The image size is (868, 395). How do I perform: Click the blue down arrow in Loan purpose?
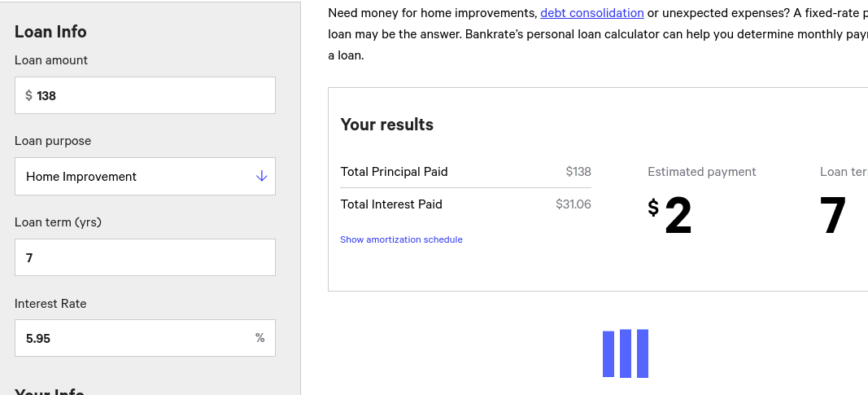click(x=261, y=176)
